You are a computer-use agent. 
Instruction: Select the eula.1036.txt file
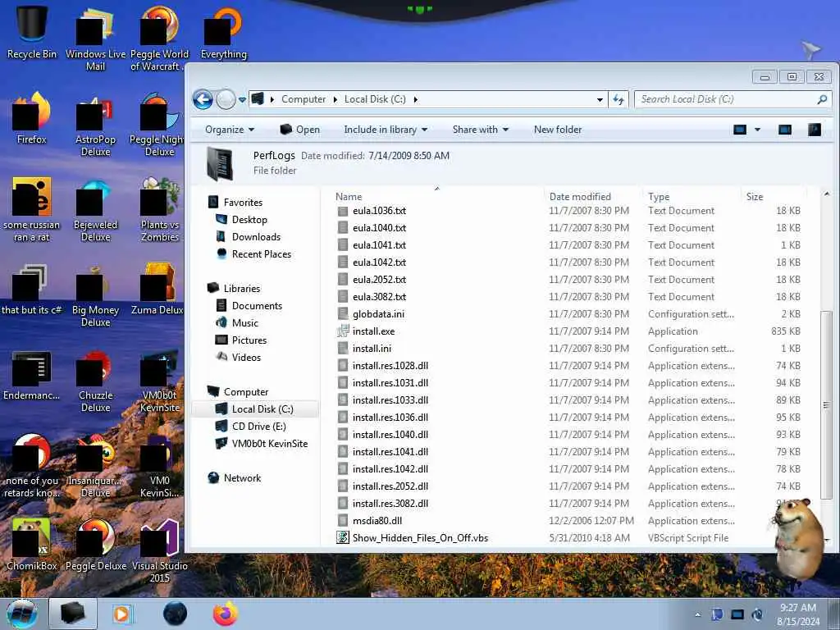click(379, 211)
